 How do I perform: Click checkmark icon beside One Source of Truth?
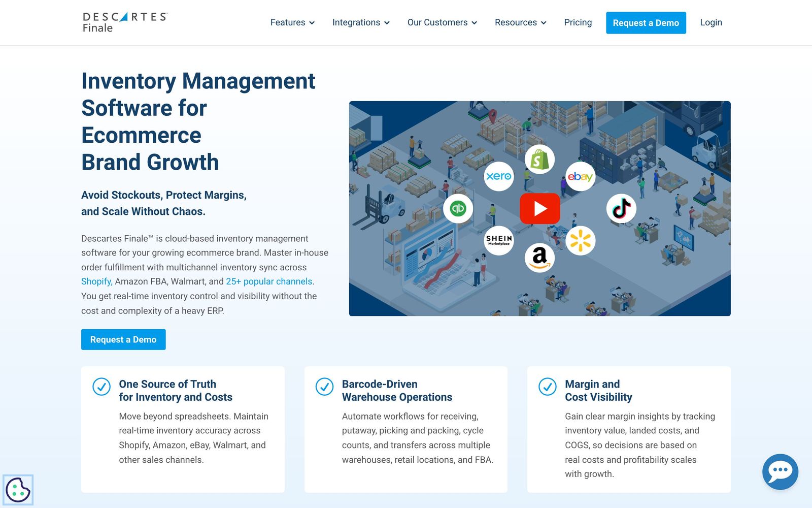point(101,387)
